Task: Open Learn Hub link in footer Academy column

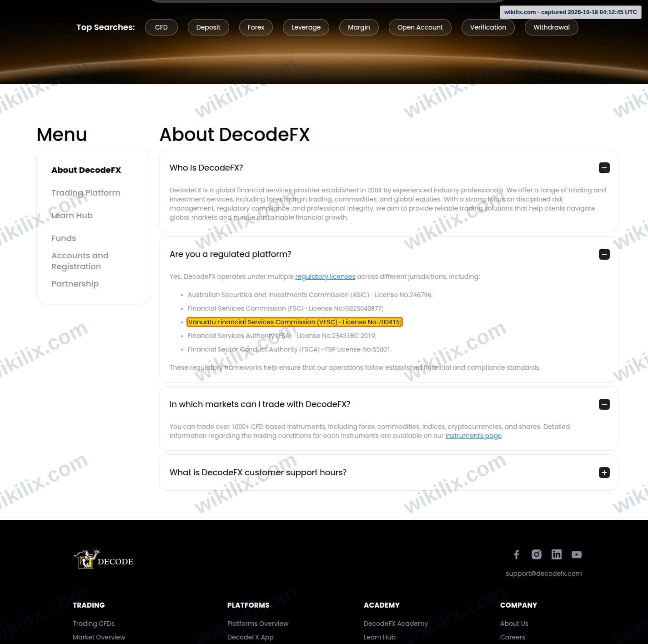Action: (380, 637)
